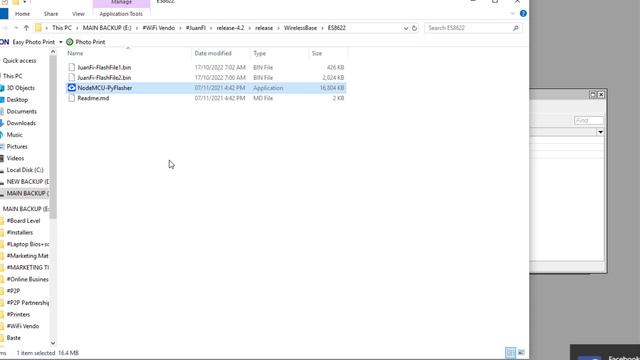640x360 pixels.
Task: Click the Find field in background window
Action: 588,120
